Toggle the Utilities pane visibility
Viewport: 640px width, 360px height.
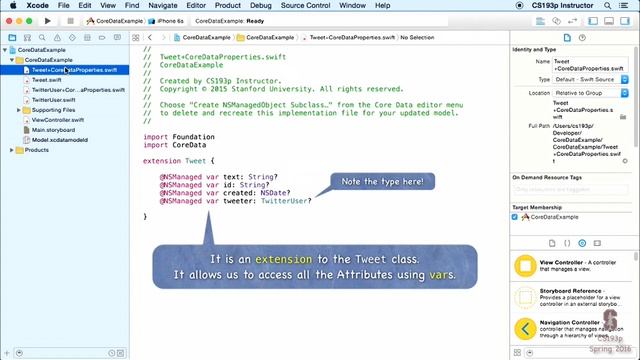pyautogui.click(x=624, y=21)
